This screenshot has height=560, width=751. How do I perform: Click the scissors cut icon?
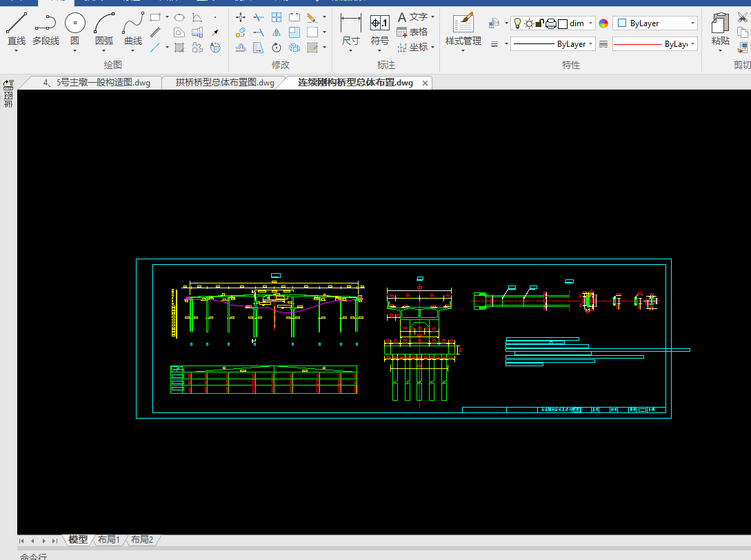coord(743,18)
